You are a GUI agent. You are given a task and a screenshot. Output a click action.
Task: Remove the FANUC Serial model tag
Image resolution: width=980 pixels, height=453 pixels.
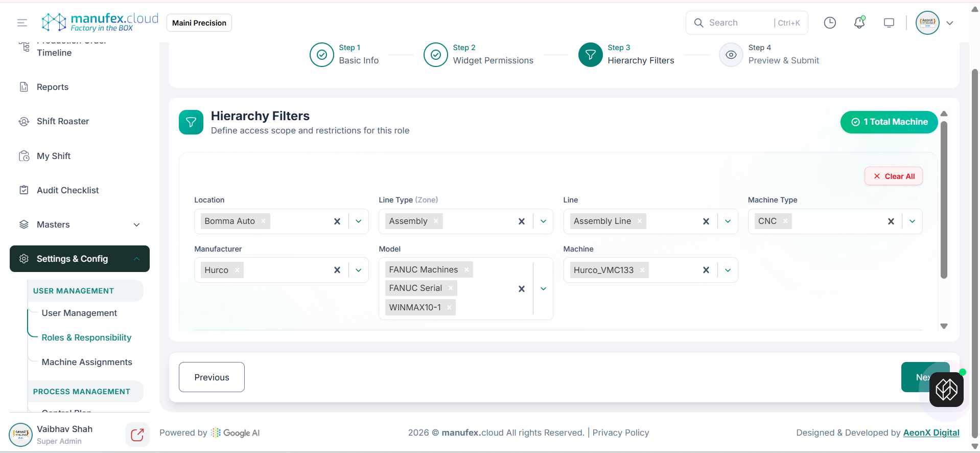[x=451, y=288]
